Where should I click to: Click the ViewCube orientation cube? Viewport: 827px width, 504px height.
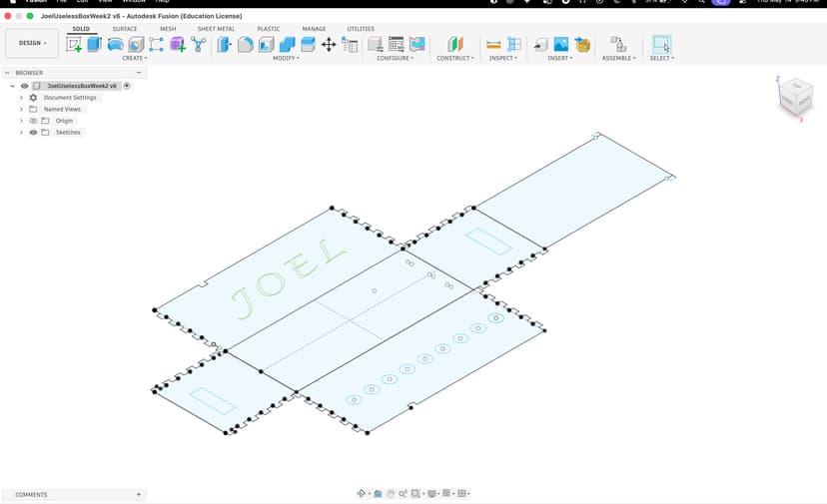point(795,98)
